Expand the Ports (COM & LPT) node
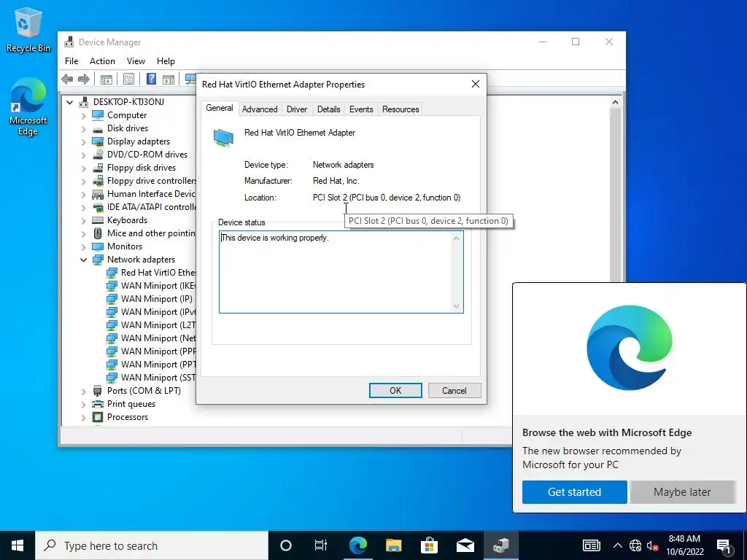This screenshot has height=560, width=747. pos(83,391)
